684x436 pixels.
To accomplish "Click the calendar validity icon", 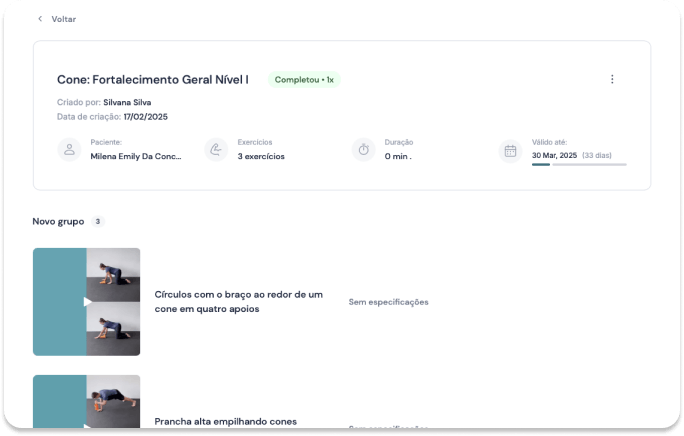I will pos(510,150).
